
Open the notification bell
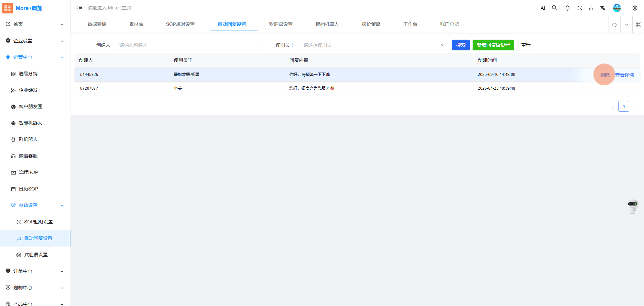coord(567,8)
